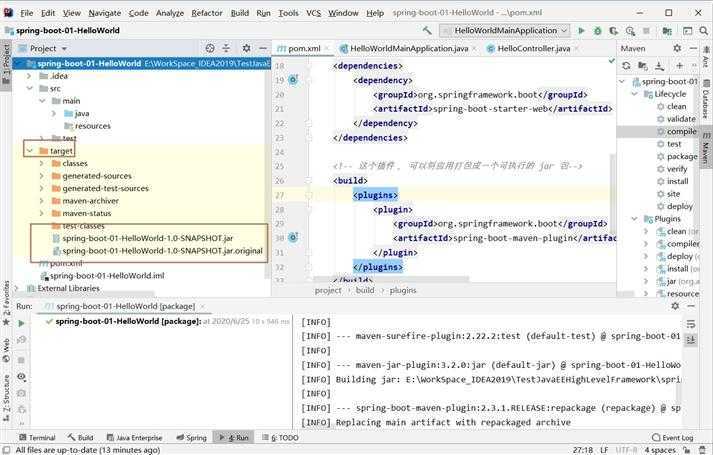
Task: Open the File menu
Action: (x=26, y=13)
